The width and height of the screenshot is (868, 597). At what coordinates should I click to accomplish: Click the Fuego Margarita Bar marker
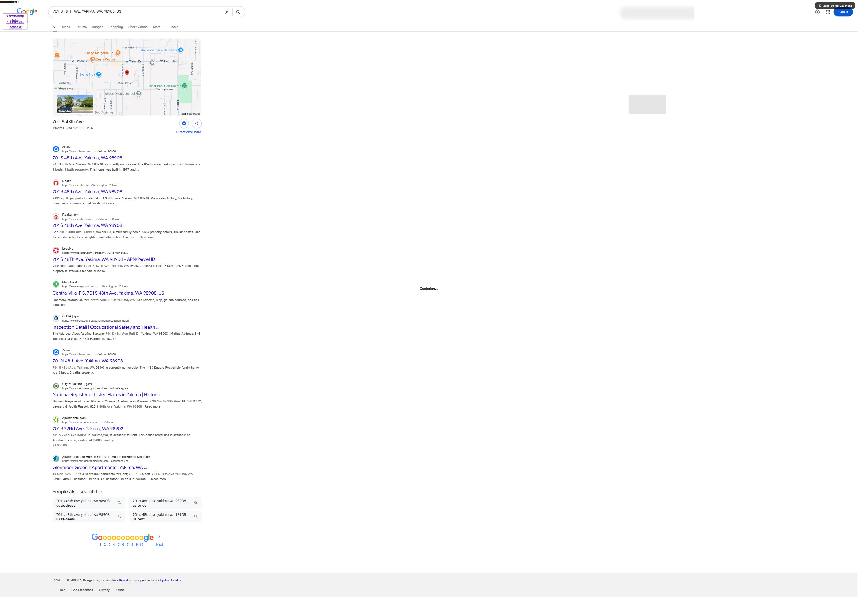[118, 53]
